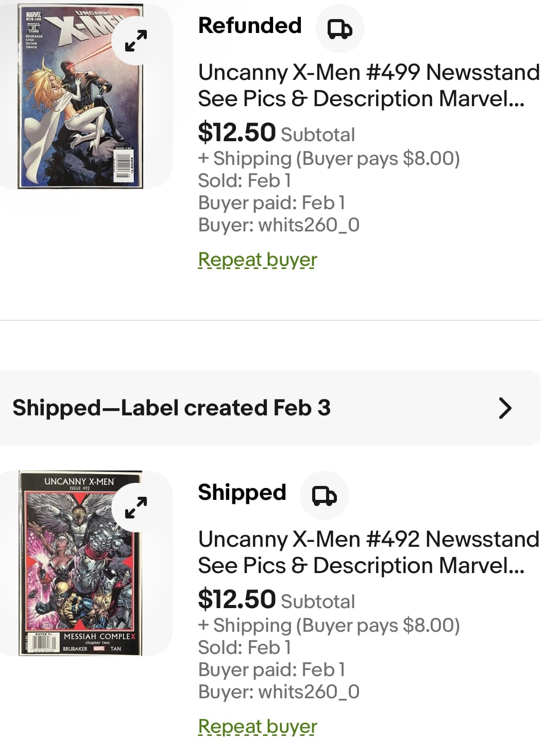Screen dimensions: 544x756
Task: Tap the shipping cost line on refunded order
Action: pos(329,159)
